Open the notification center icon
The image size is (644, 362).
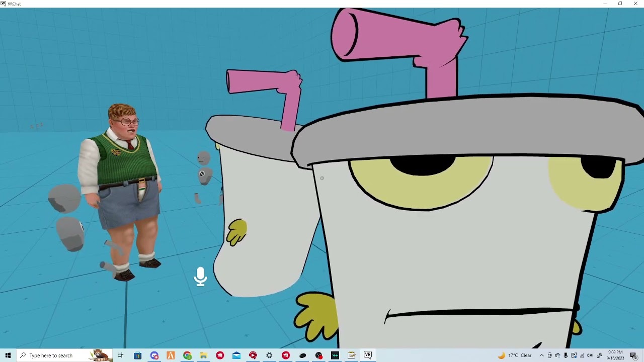(x=633, y=355)
